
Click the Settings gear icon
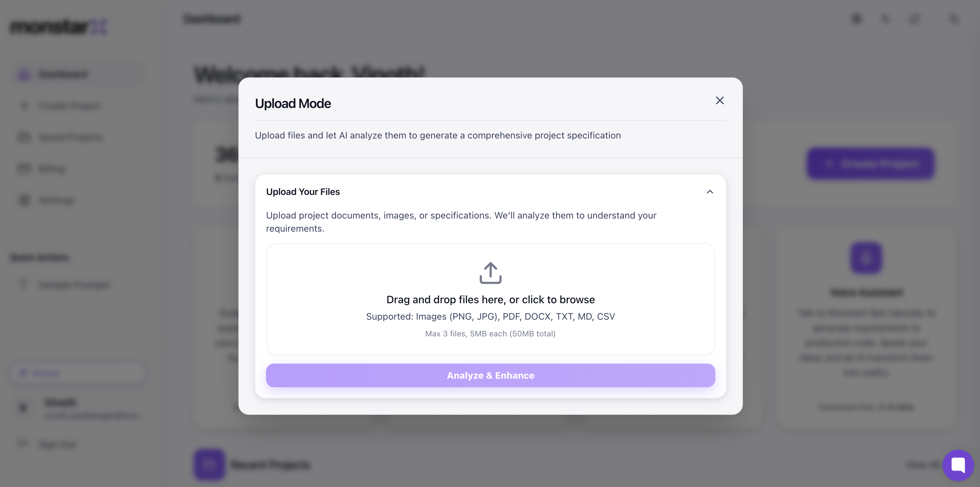[24, 200]
